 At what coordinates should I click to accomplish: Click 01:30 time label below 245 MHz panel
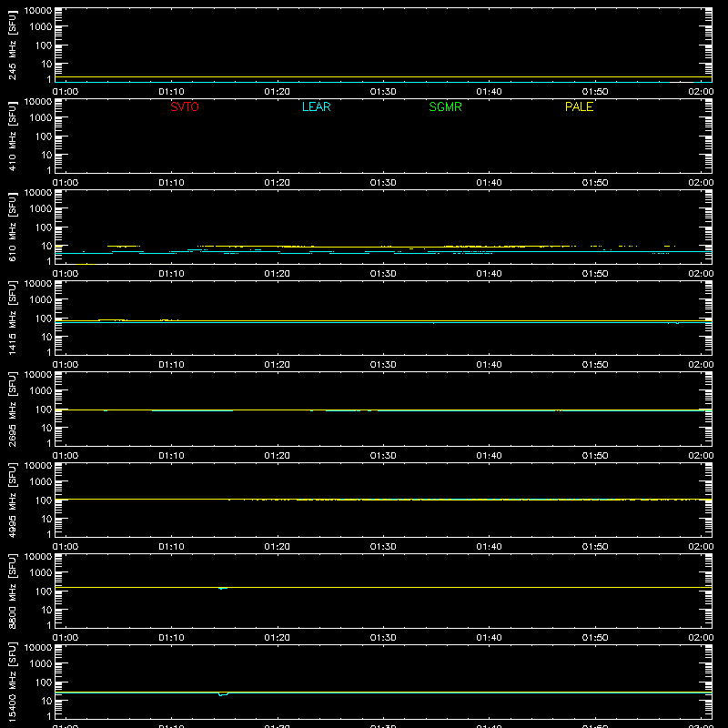383,92
